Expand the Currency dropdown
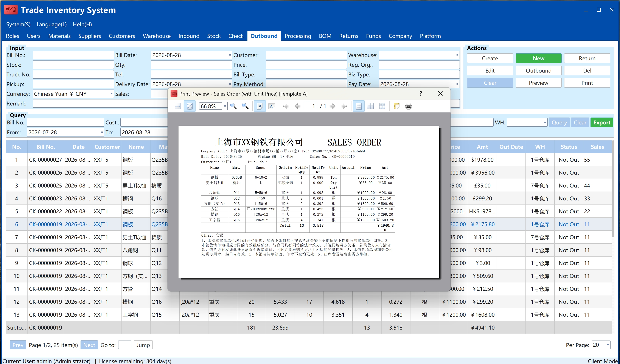The height and width of the screenshot is (364, 620). (111, 94)
